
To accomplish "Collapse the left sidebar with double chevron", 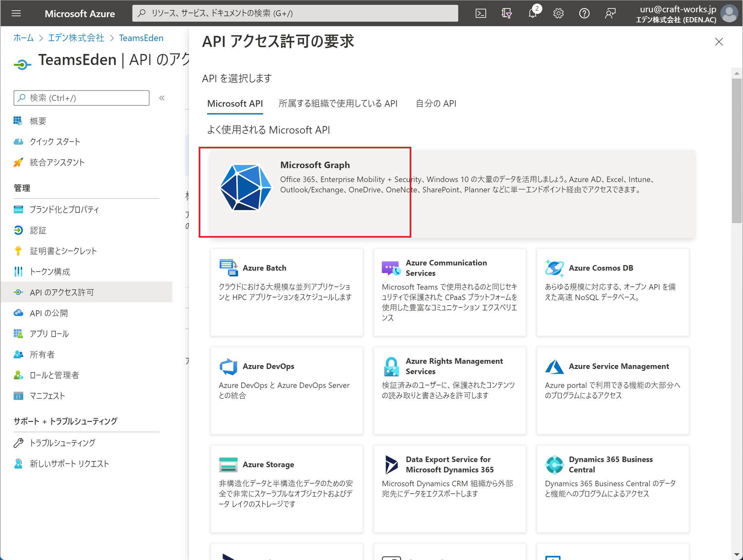I will pyautogui.click(x=162, y=98).
